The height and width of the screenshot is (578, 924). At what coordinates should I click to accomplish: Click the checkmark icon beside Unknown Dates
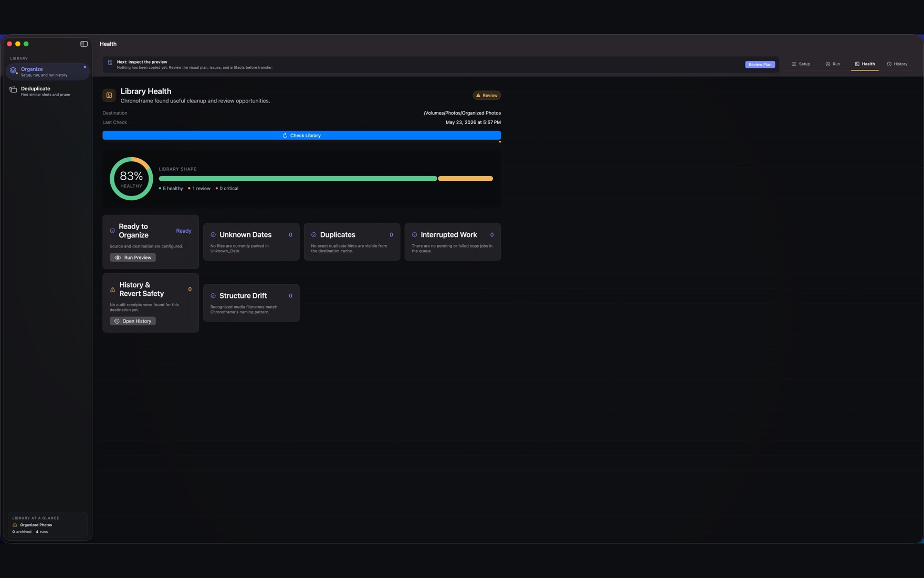pyautogui.click(x=213, y=235)
